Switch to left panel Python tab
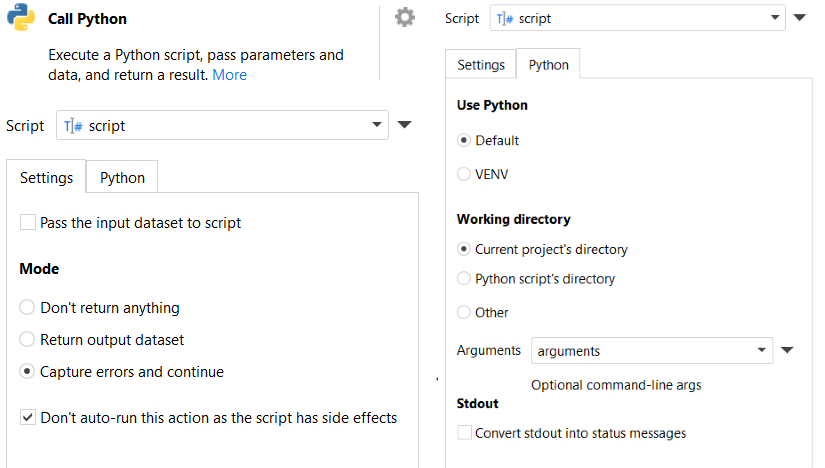 (122, 177)
